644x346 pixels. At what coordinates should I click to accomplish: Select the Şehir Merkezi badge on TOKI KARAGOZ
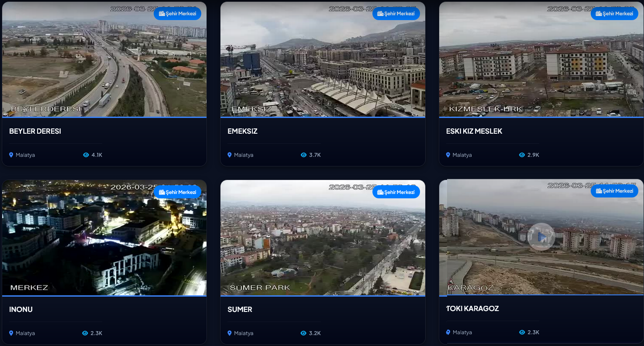[614, 190]
